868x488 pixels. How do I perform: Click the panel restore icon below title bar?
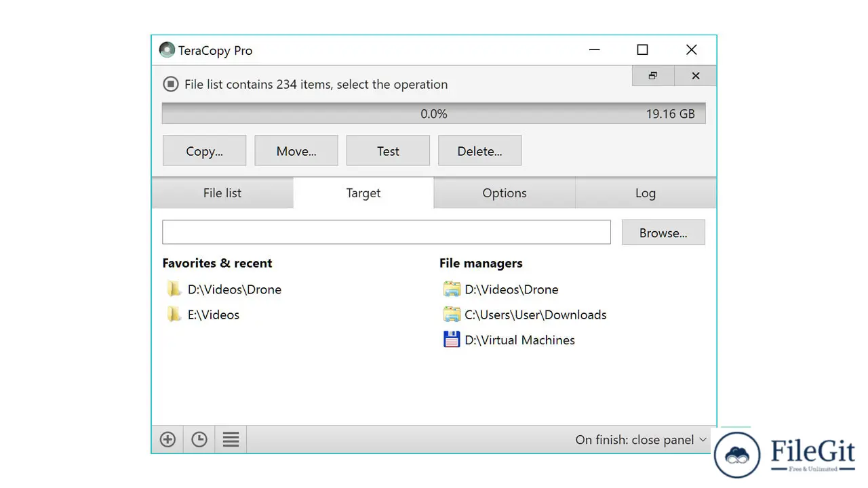[652, 76]
